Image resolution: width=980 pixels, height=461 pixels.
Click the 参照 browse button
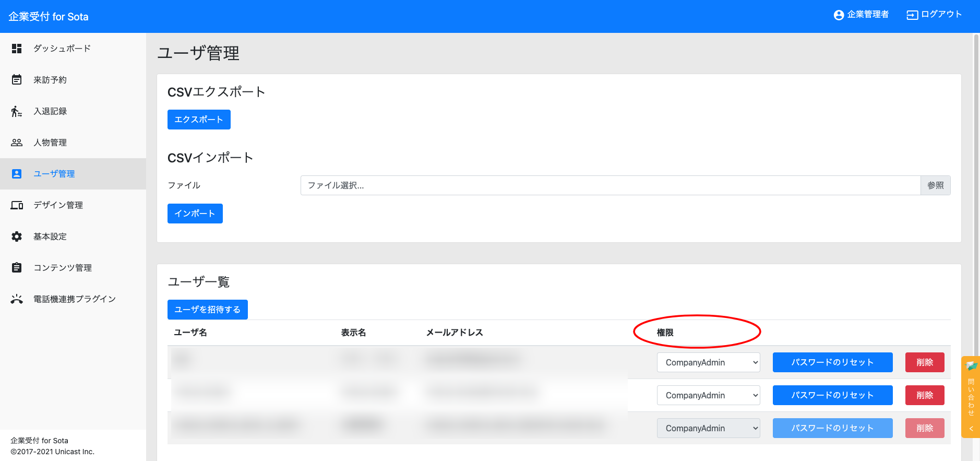tap(935, 185)
